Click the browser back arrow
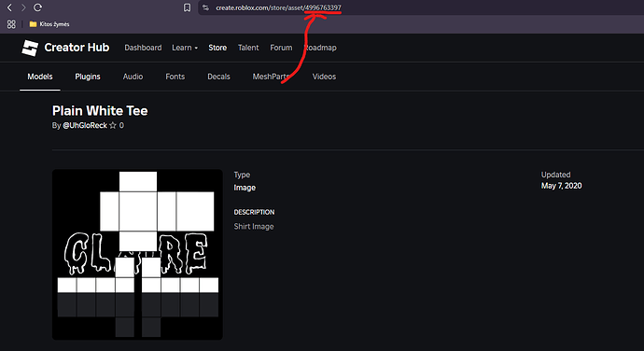 coord(9,7)
